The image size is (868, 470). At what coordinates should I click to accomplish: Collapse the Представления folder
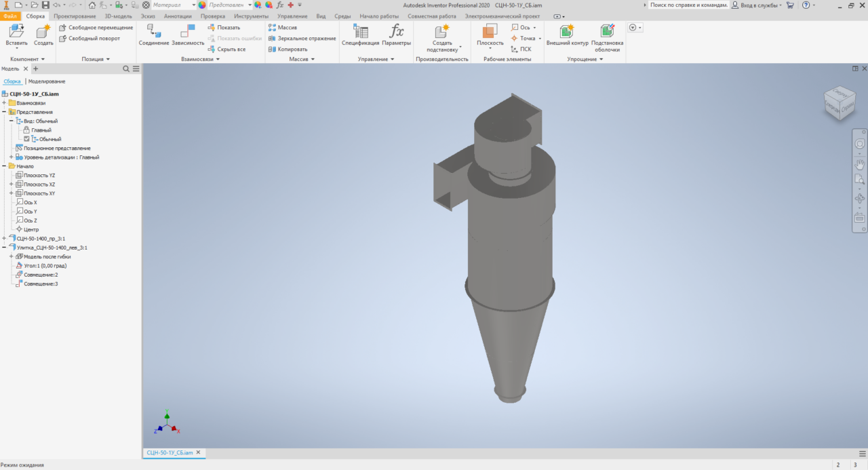tap(5, 111)
